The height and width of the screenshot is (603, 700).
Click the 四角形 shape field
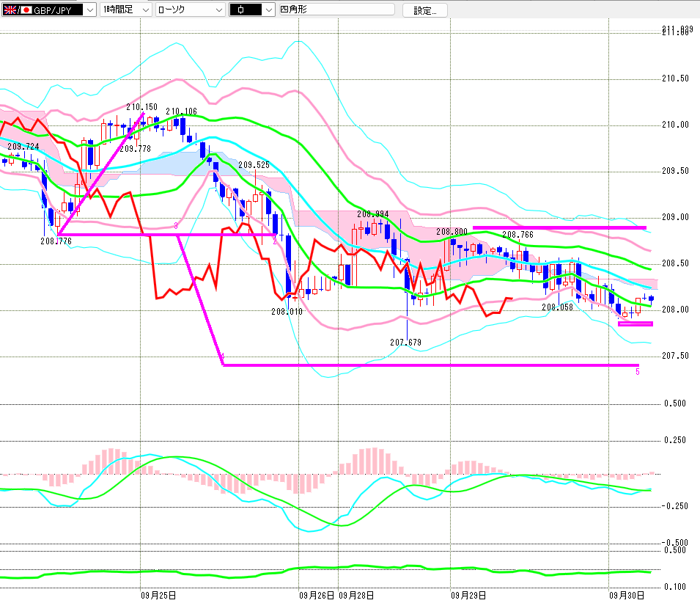336,10
